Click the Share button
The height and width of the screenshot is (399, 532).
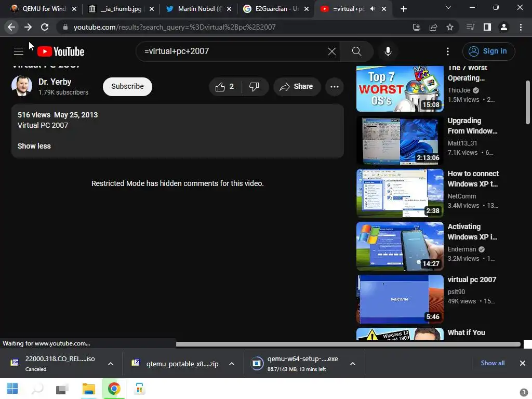(297, 87)
